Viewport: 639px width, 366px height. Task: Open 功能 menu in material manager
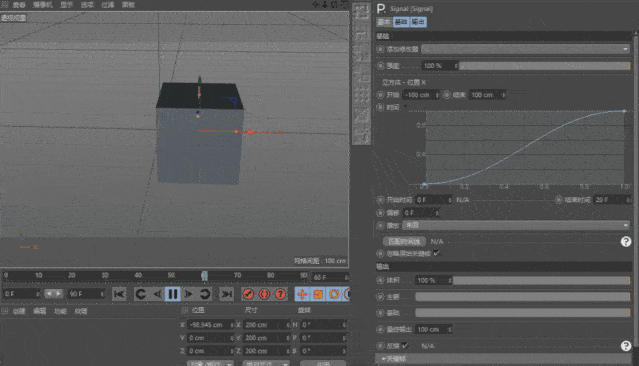click(x=60, y=311)
